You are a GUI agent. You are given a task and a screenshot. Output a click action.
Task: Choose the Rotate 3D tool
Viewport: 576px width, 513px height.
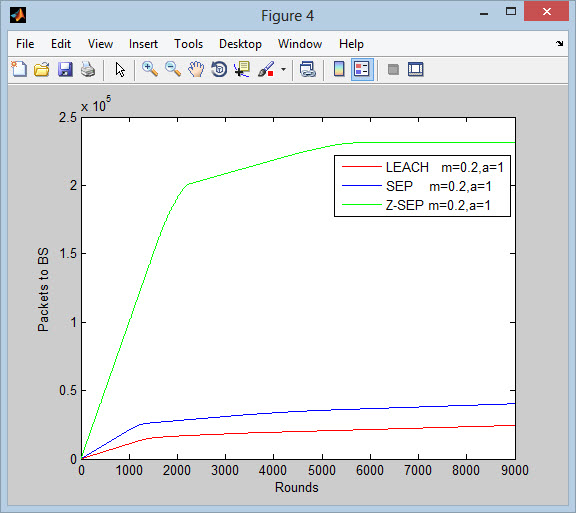click(219, 69)
